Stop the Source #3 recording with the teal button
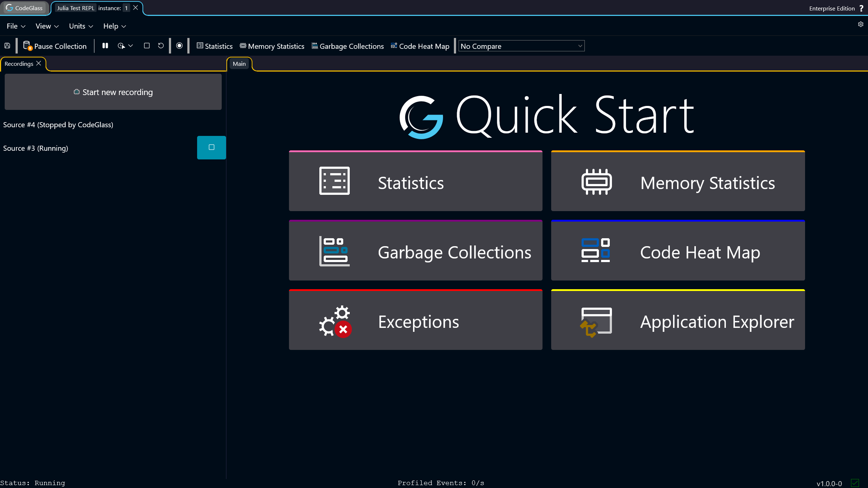Screen dimensions: 868x488 pyautogui.click(x=212, y=147)
